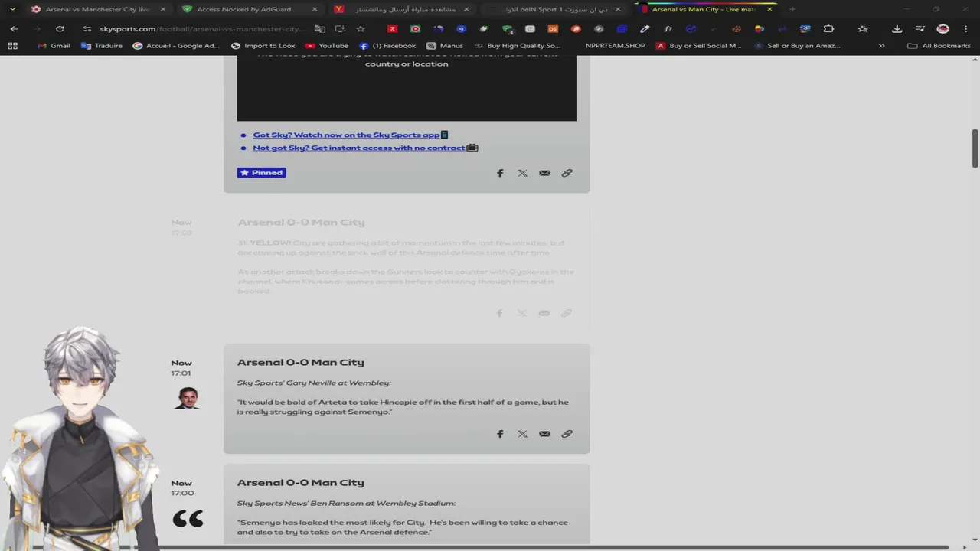
Task: Share the pinned post on X
Action: tap(522, 173)
